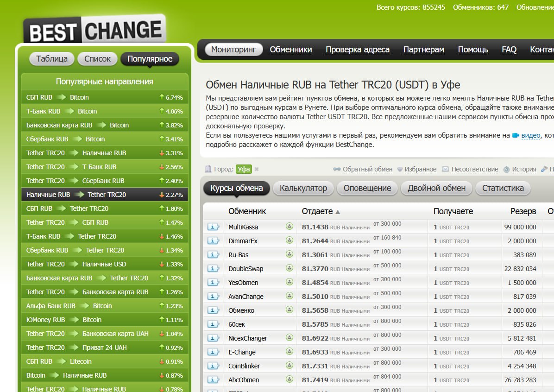Viewport: 554px width, 392px height.
Task: Click the round badge icon beside CoinBlinker
Action: (290, 365)
